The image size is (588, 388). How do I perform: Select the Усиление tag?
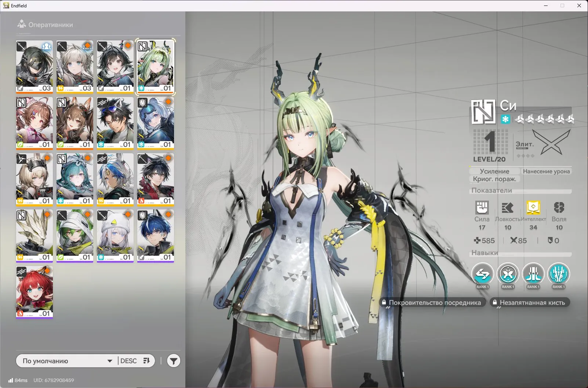pyautogui.click(x=494, y=171)
